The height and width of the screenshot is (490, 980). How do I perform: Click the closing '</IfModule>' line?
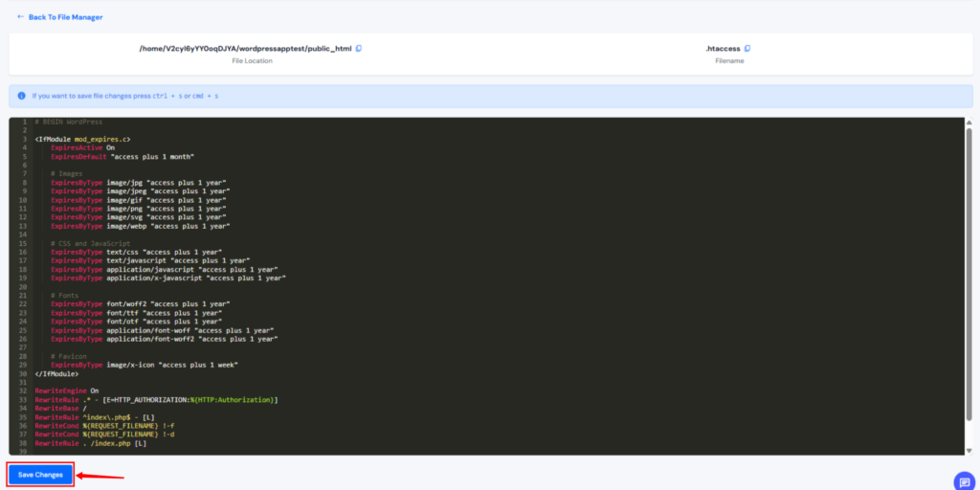coord(56,373)
